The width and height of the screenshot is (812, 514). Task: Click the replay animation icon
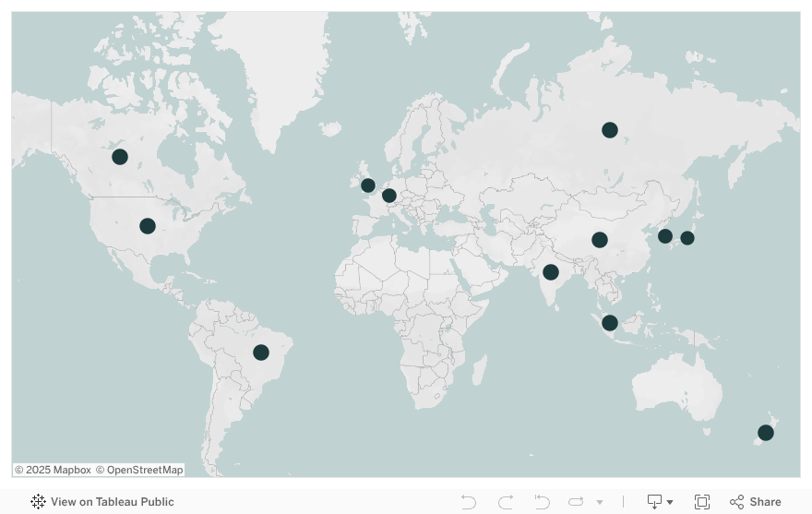click(x=576, y=502)
